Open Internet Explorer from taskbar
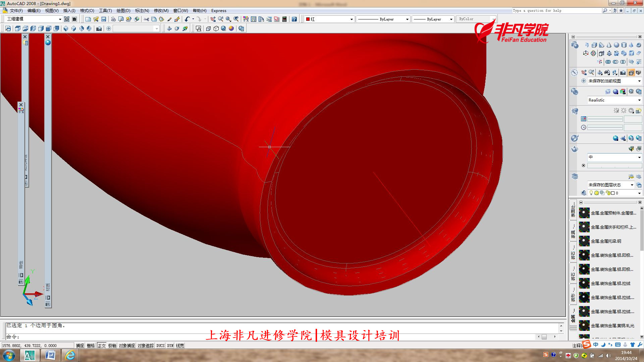The width and height of the screenshot is (644, 362). (x=70, y=355)
